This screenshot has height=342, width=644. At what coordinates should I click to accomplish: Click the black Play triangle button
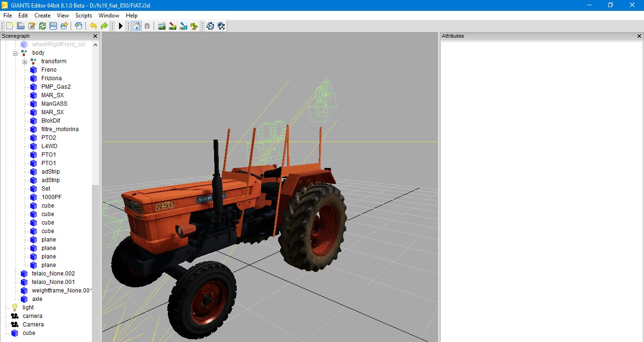coord(121,26)
